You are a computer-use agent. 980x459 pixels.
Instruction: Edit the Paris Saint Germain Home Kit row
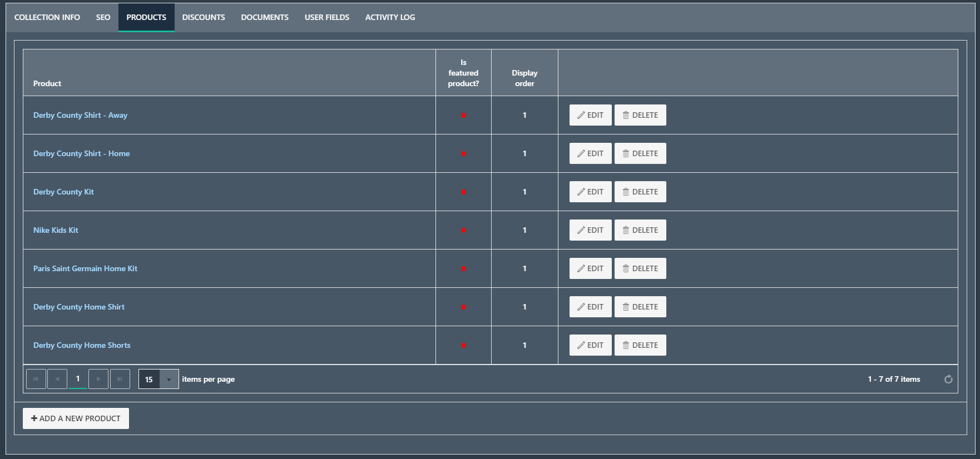click(x=590, y=268)
